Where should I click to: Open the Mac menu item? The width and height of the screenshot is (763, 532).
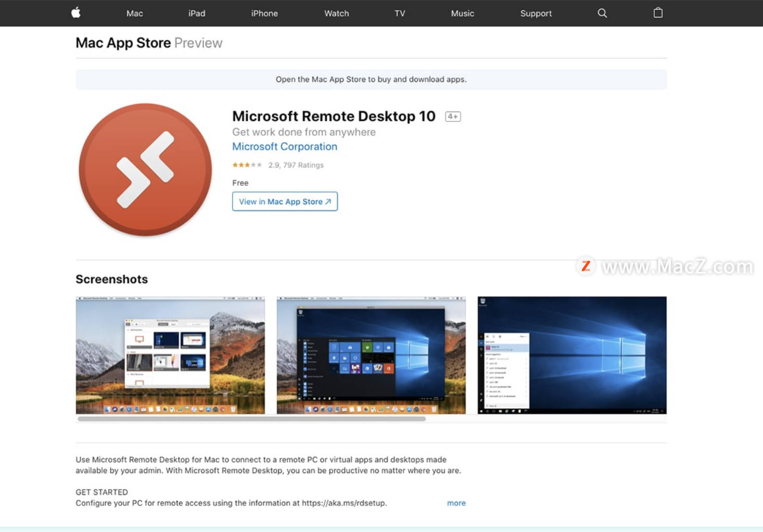pyautogui.click(x=134, y=14)
